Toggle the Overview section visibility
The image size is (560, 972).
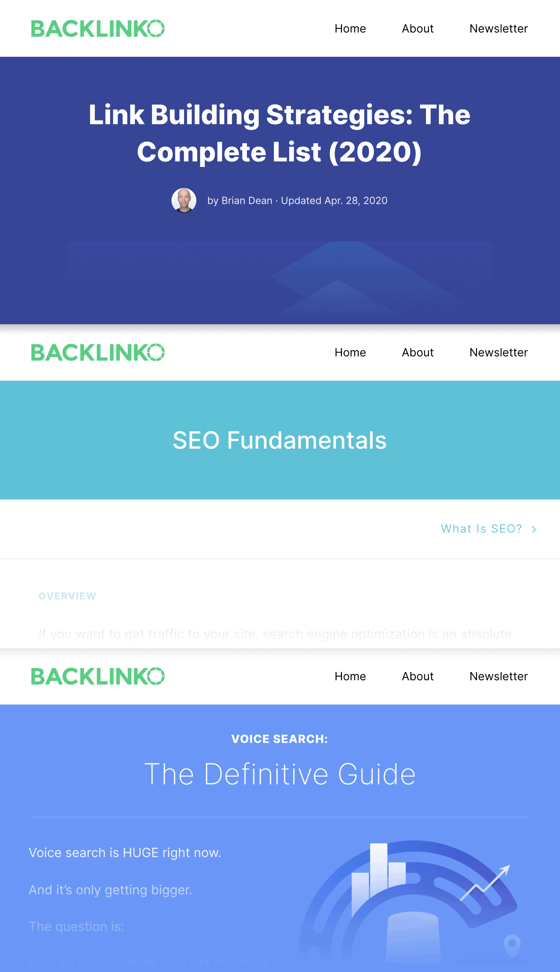[x=67, y=595]
